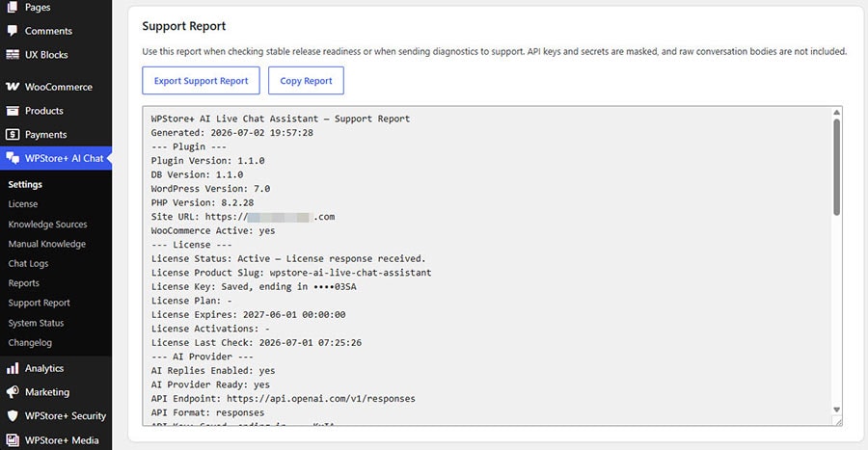Click the "WordPress Version: 7.0" line
Viewport: 868px width, 450px height.
(x=210, y=189)
